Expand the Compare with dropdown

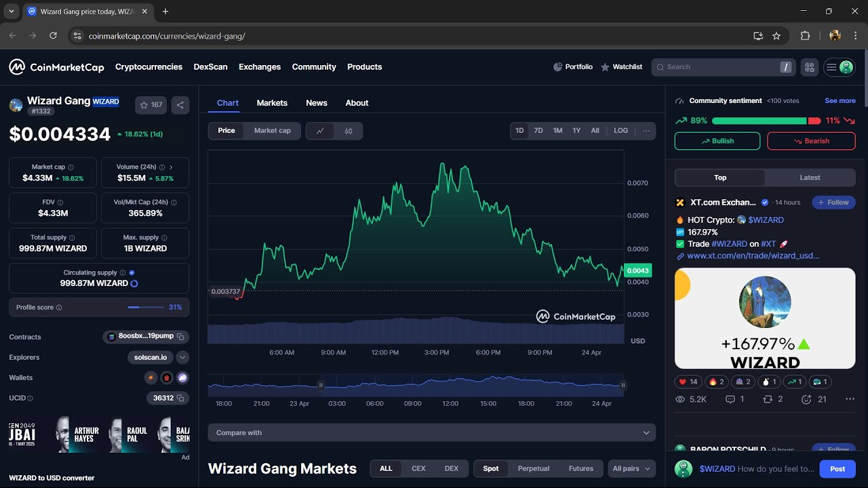(x=432, y=432)
